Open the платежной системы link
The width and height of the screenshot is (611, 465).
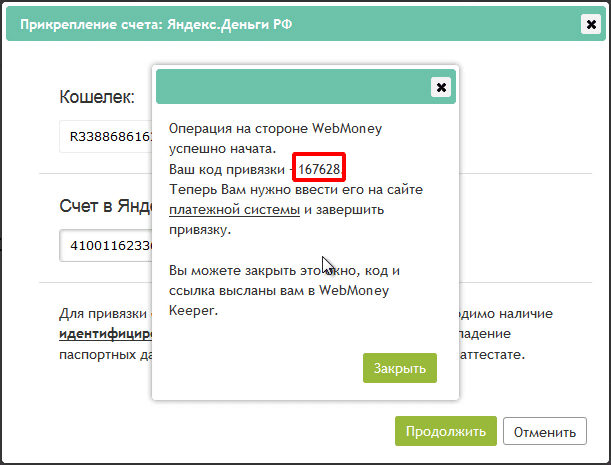(x=234, y=210)
